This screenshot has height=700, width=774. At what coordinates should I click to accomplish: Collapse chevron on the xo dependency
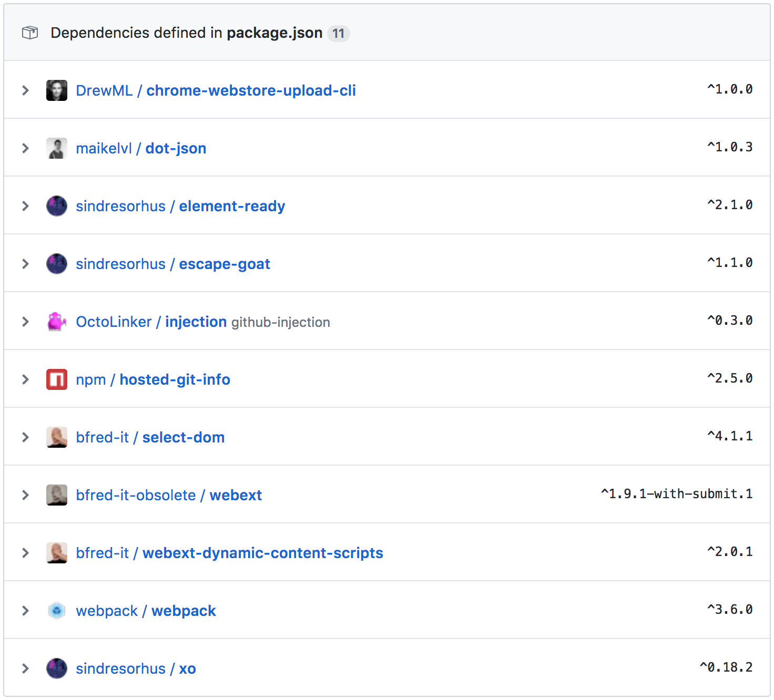pos(25,668)
